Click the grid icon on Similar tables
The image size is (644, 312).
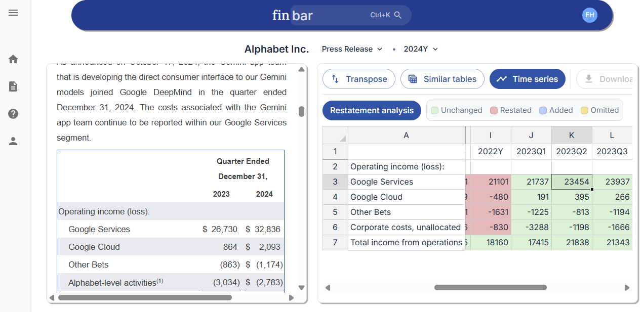(x=414, y=79)
